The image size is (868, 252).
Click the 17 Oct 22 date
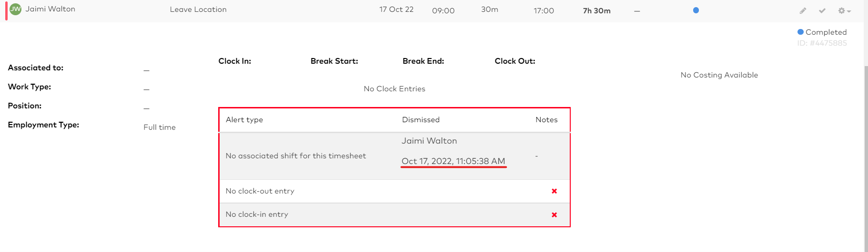click(396, 10)
